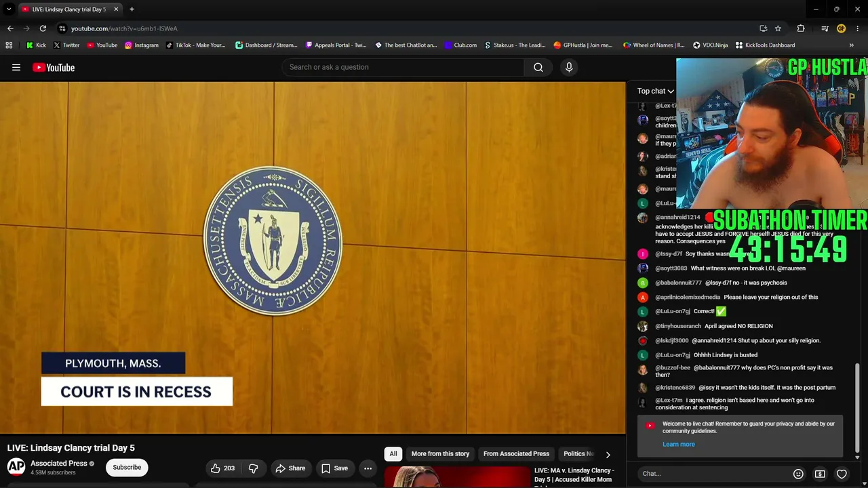Screen dimensions: 868x488
Task: Dislike the video with thumbs down
Action: [x=254, y=468]
